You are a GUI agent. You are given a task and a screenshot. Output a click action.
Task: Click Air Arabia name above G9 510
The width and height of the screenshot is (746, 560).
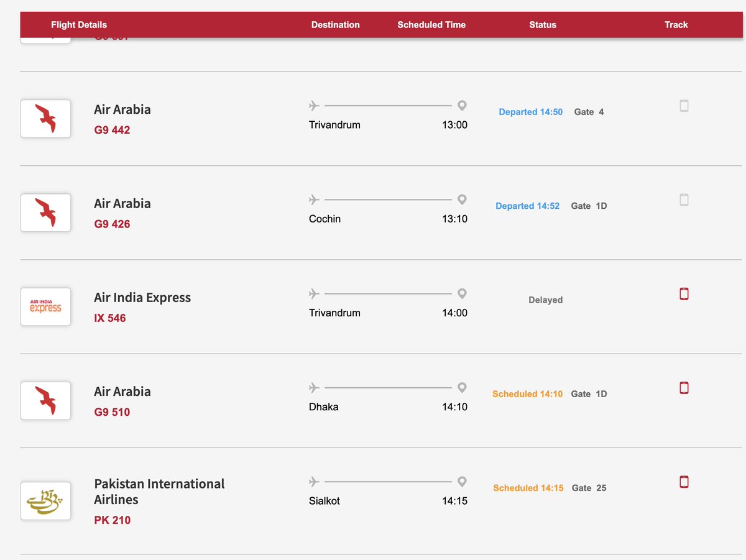[122, 392]
